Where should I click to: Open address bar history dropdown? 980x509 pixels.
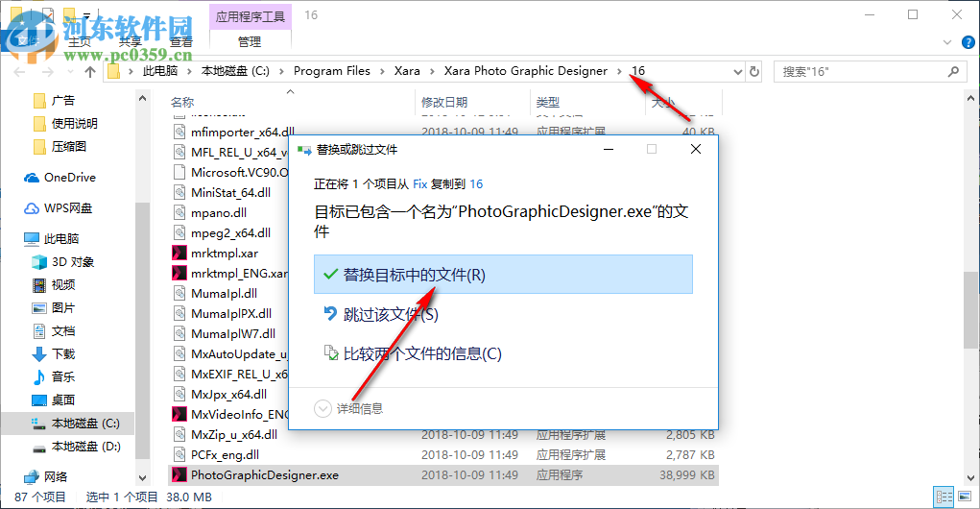tap(737, 72)
